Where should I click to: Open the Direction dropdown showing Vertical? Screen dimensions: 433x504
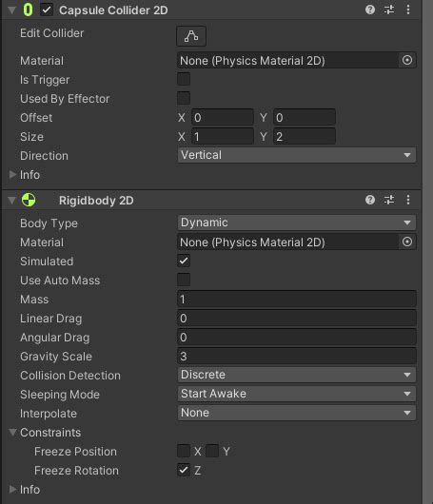click(x=296, y=155)
